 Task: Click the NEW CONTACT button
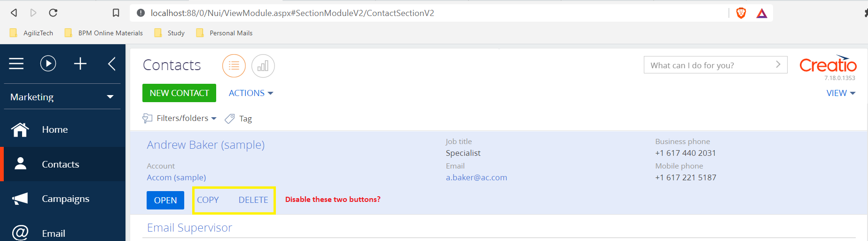(179, 93)
